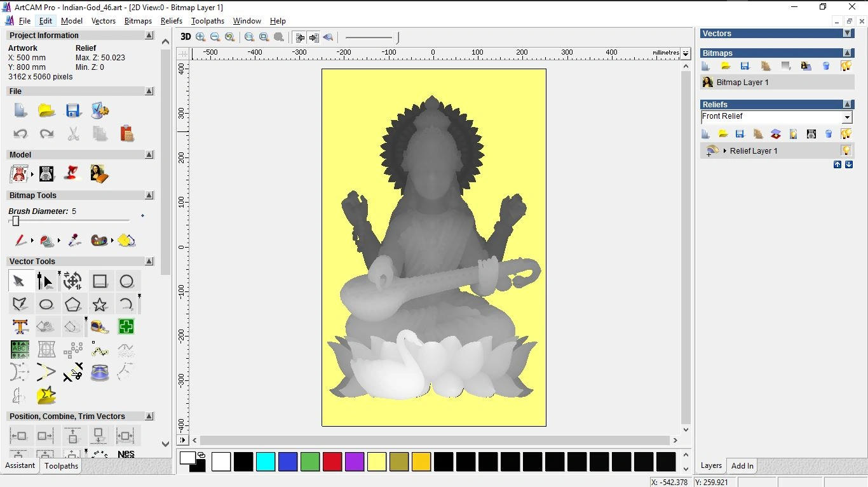868x487 pixels.
Task: Select the Create Star vector tool
Action: [100, 304]
